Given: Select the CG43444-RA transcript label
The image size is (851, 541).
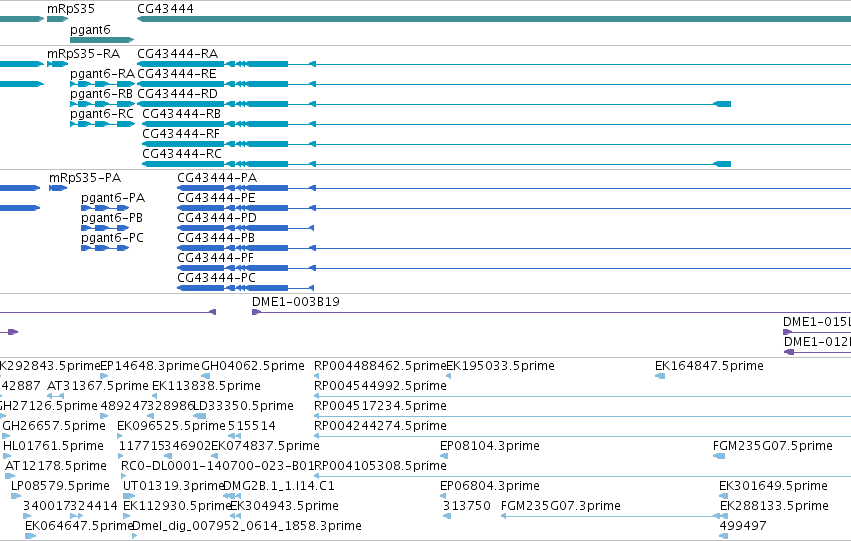Looking at the screenshot, I should pyautogui.click(x=177, y=54).
